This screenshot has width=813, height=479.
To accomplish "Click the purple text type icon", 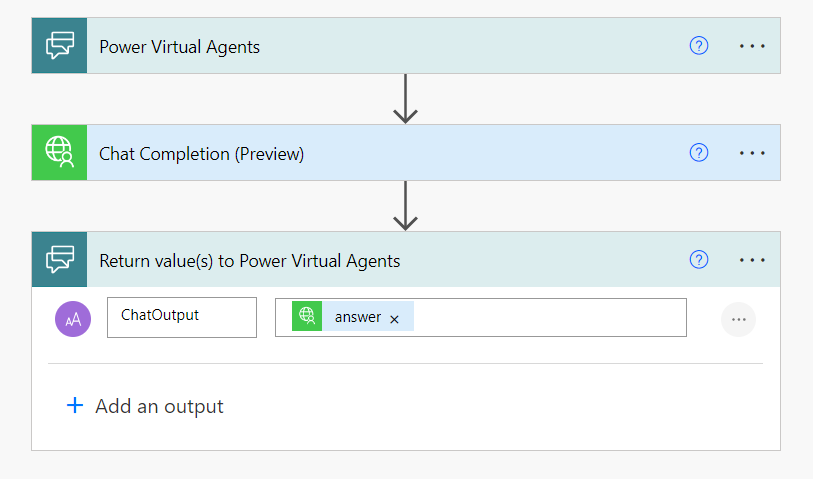I will click(73, 319).
